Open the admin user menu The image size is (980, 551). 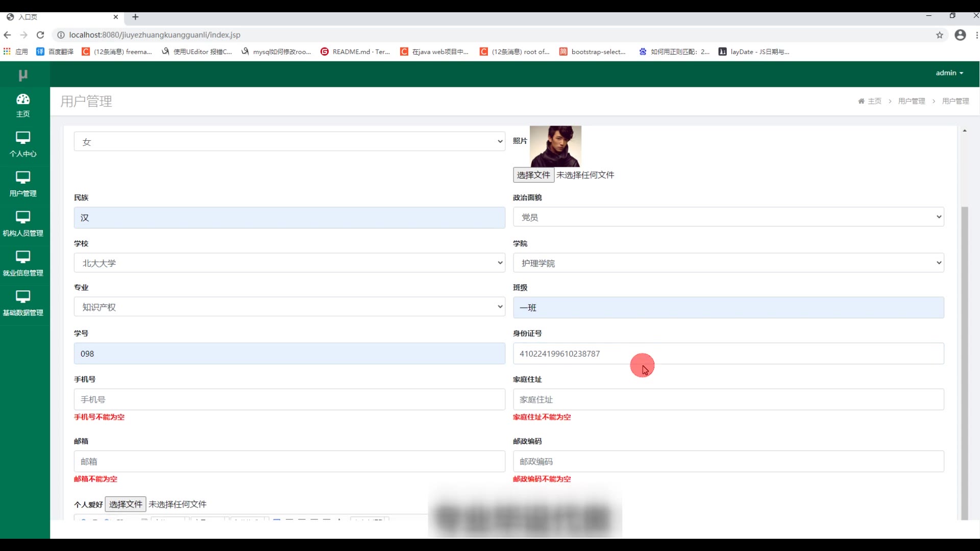pyautogui.click(x=949, y=73)
